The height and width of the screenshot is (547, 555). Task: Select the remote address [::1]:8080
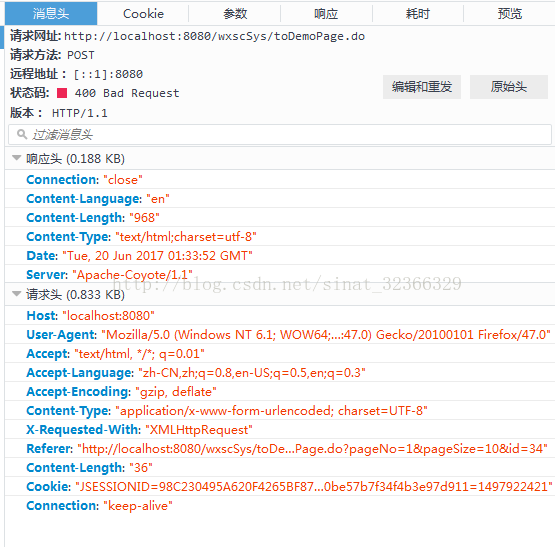108,74
